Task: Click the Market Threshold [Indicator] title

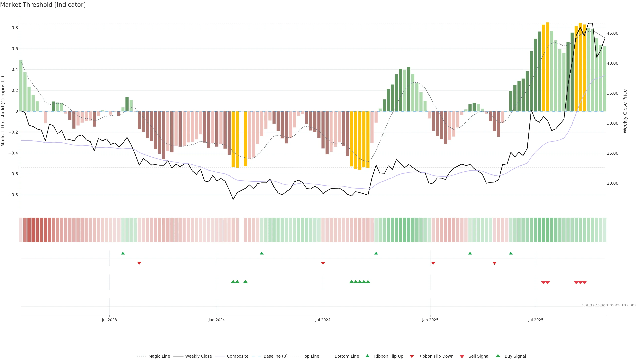Action: tap(43, 5)
